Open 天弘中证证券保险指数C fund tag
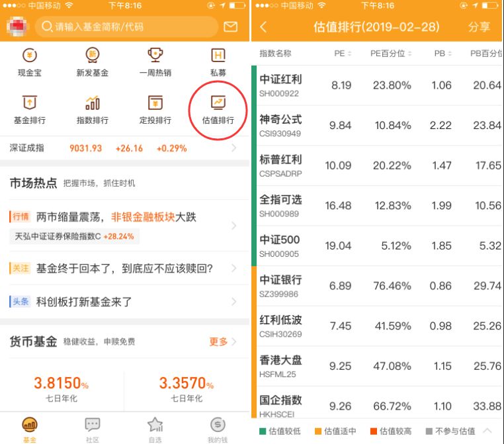This screenshot has height=444, width=504. click(x=74, y=236)
